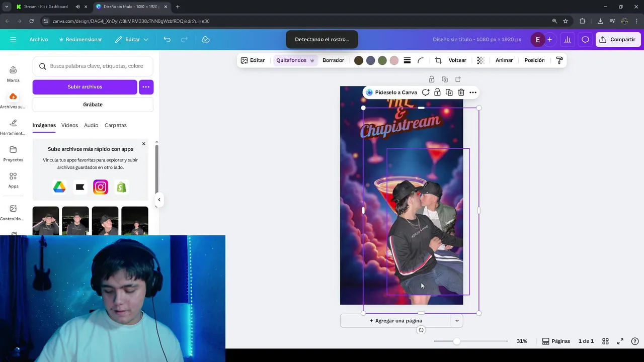The image size is (644, 362).
Task: Open the Archivo menu
Action: pyautogui.click(x=39, y=39)
